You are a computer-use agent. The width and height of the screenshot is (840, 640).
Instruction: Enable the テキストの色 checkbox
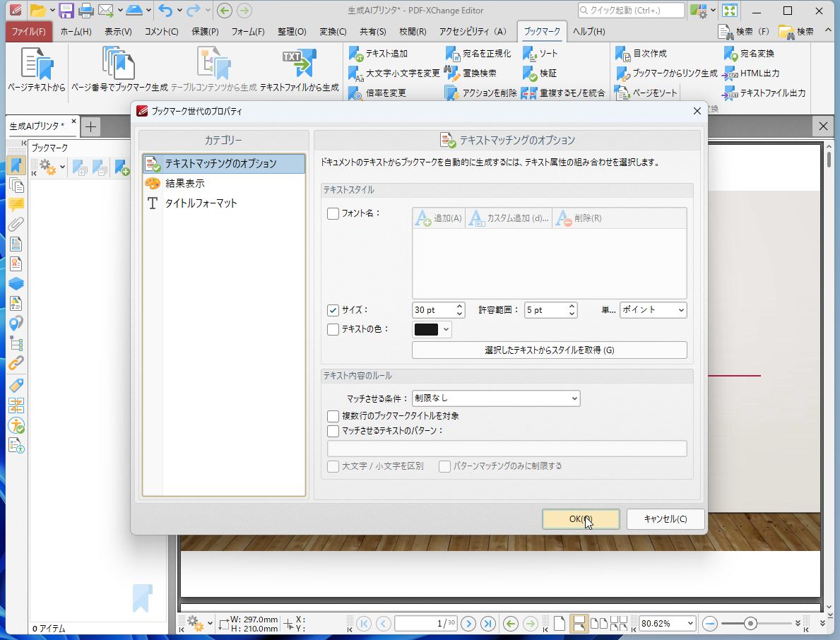(x=333, y=329)
